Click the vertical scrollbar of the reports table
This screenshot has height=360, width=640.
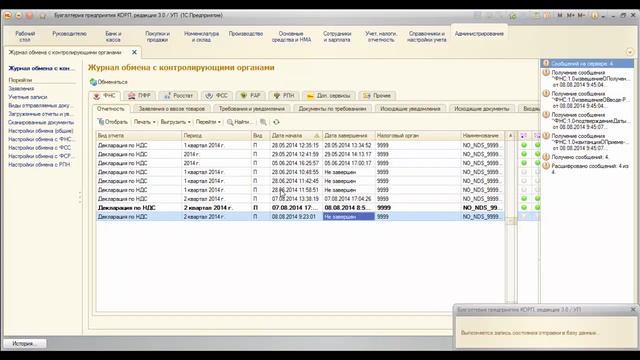pyautogui.click(x=510, y=220)
